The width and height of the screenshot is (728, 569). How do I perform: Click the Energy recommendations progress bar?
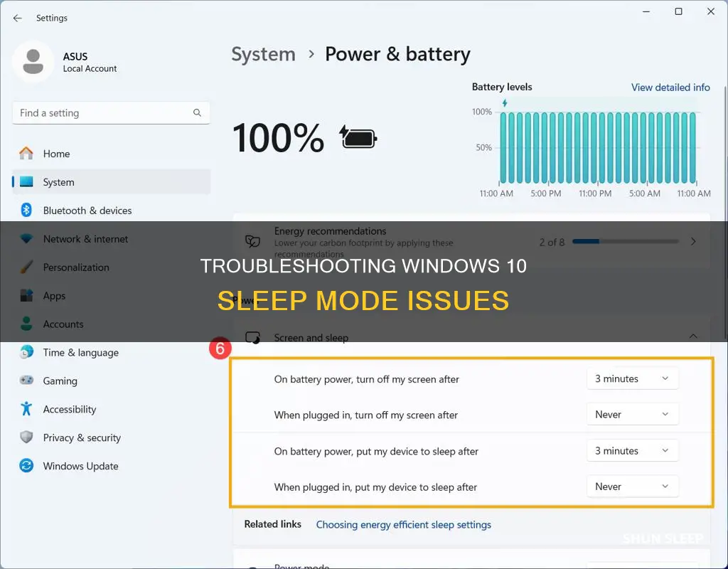coord(626,242)
